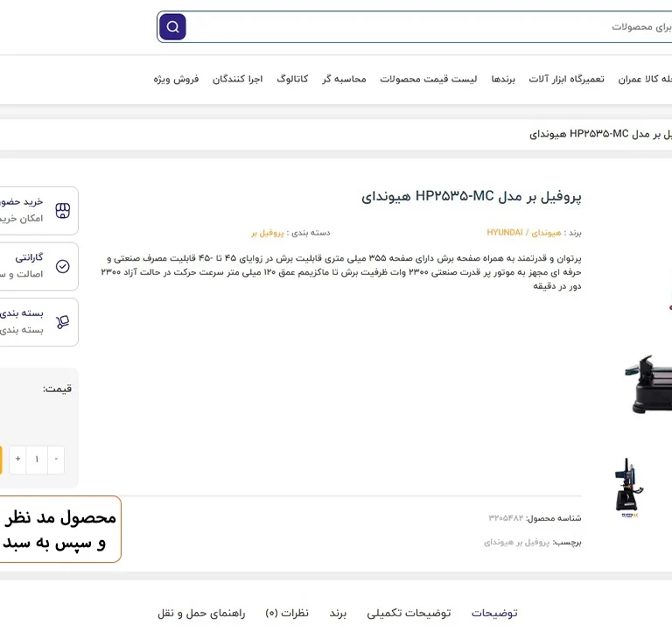Select the small product thumbnail image
Viewport: 672px width, 639px height.
point(628,488)
